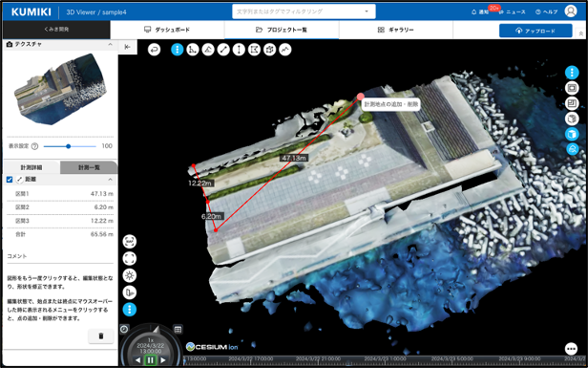Select the two-point distance line tool
Screen dimensions: 588x368
223,50
